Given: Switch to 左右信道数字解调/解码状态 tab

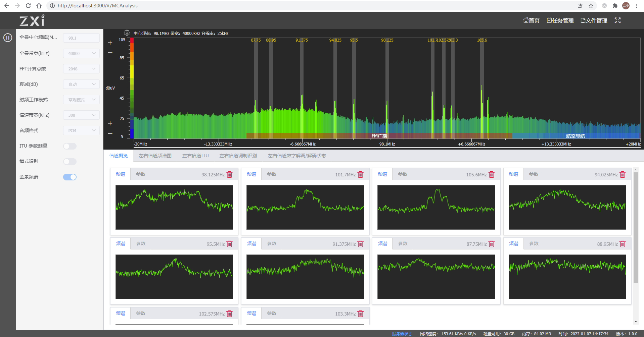Looking at the screenshot, I should point(297,156).
